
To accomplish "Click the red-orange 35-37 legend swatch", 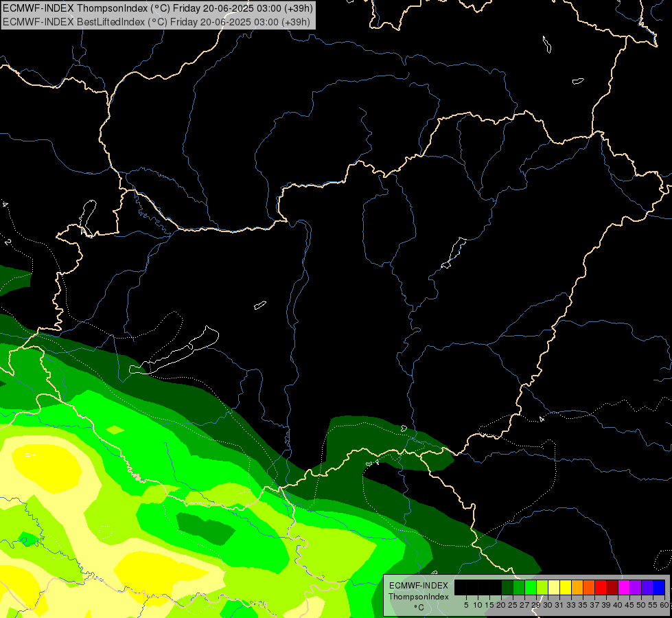I will (x=589, y=587).
